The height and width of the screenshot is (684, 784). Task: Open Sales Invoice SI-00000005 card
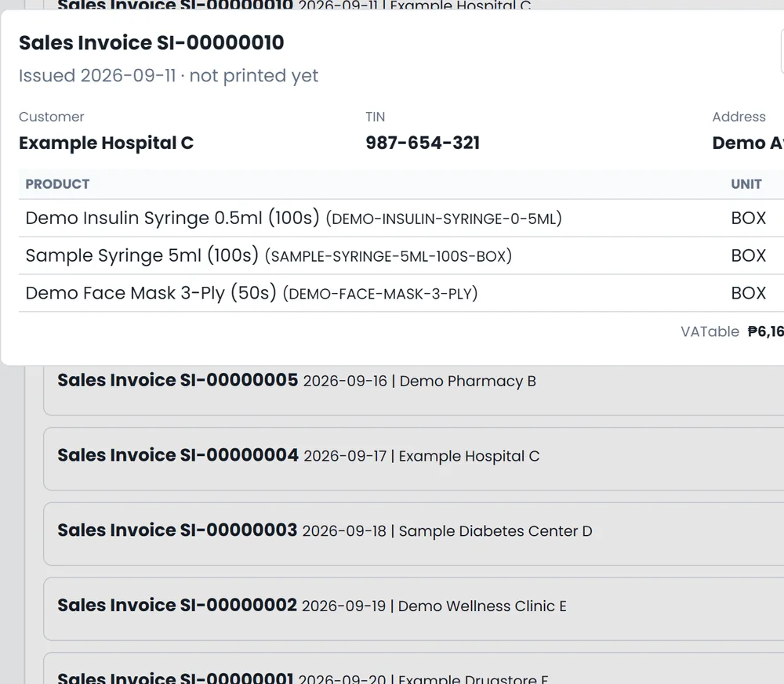tap(413, 390)
